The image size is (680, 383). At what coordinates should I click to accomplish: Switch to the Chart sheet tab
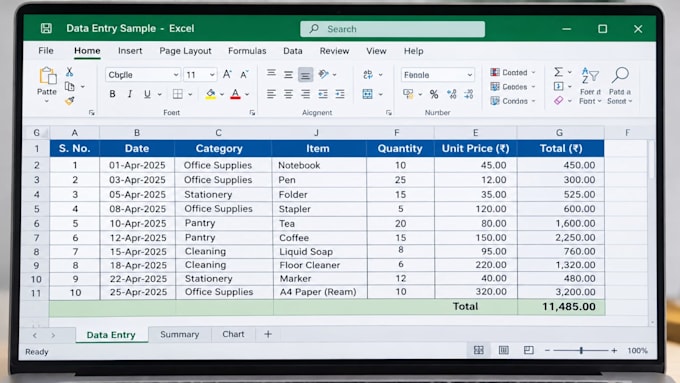233,334
